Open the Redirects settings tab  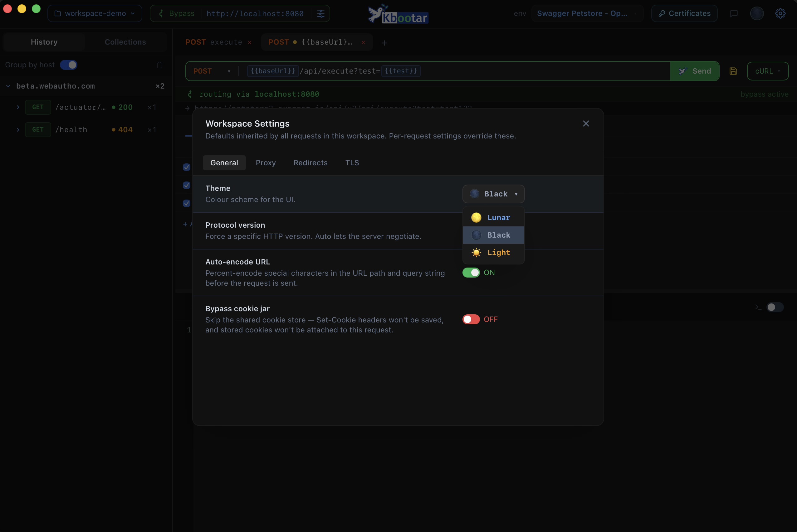coord(310,162)
